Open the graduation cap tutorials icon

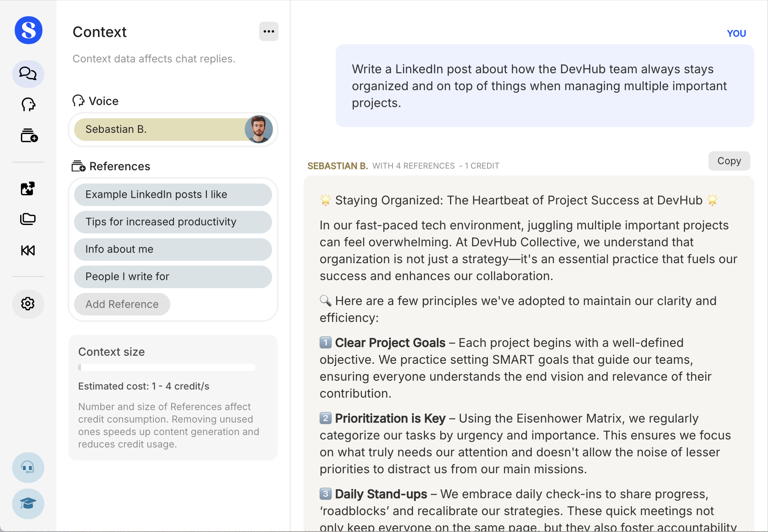(x=28, y=503)
